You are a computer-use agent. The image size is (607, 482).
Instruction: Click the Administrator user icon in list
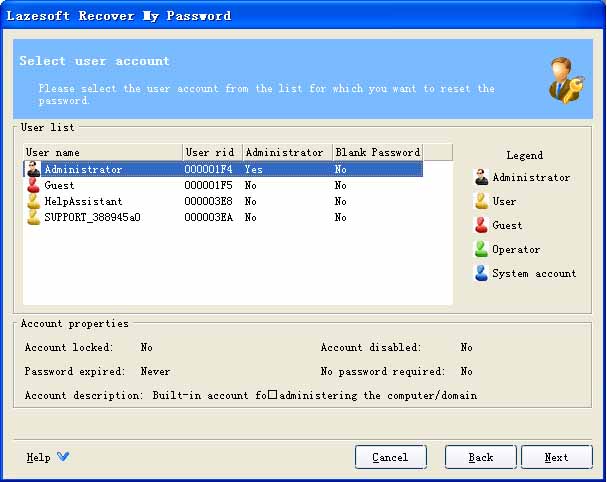click(33, 169)
